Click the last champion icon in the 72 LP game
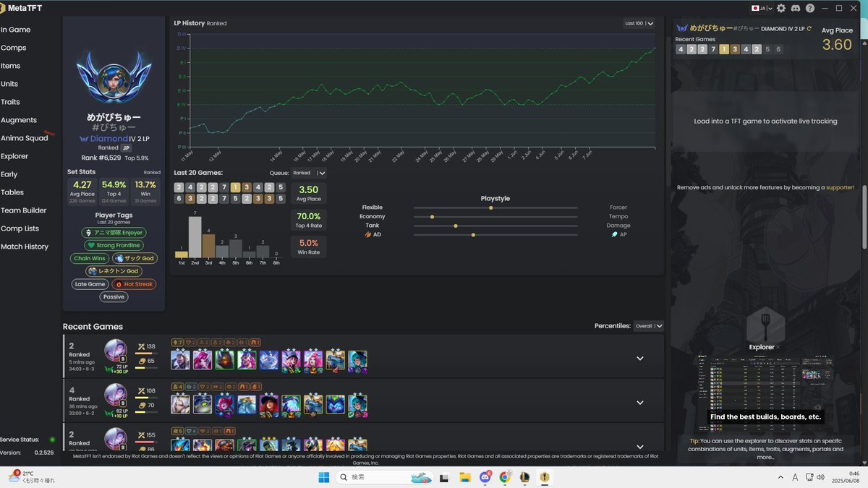The image size is (868, 488). 357,360
